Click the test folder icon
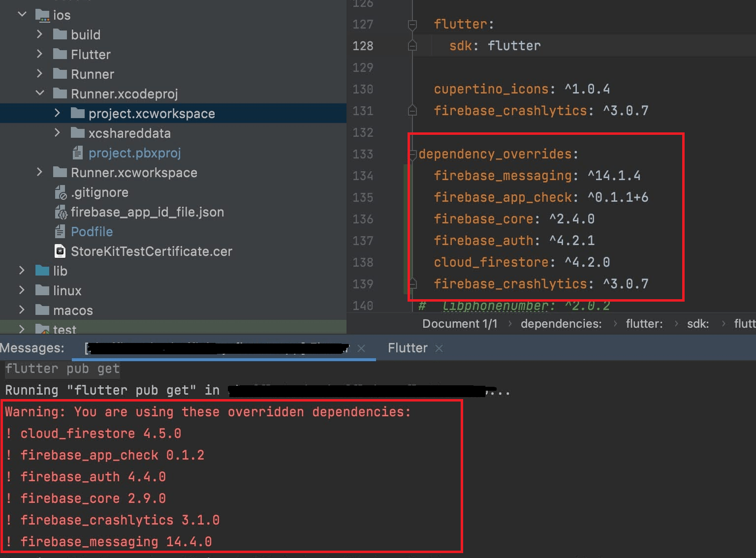This screenshot has width=756, height=558. (x=43, y=328)
